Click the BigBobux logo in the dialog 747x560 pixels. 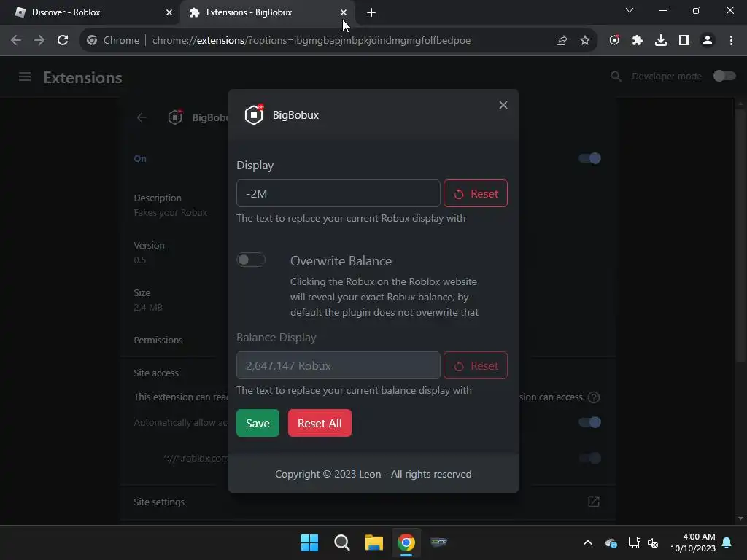coord(254,114)
